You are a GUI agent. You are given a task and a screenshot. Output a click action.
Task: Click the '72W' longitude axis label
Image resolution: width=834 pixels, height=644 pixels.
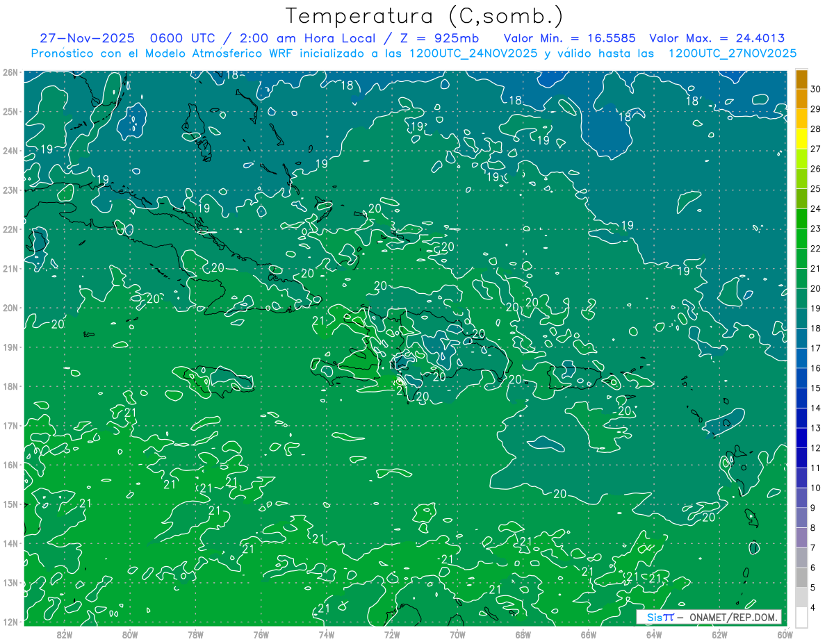[391, 634]
